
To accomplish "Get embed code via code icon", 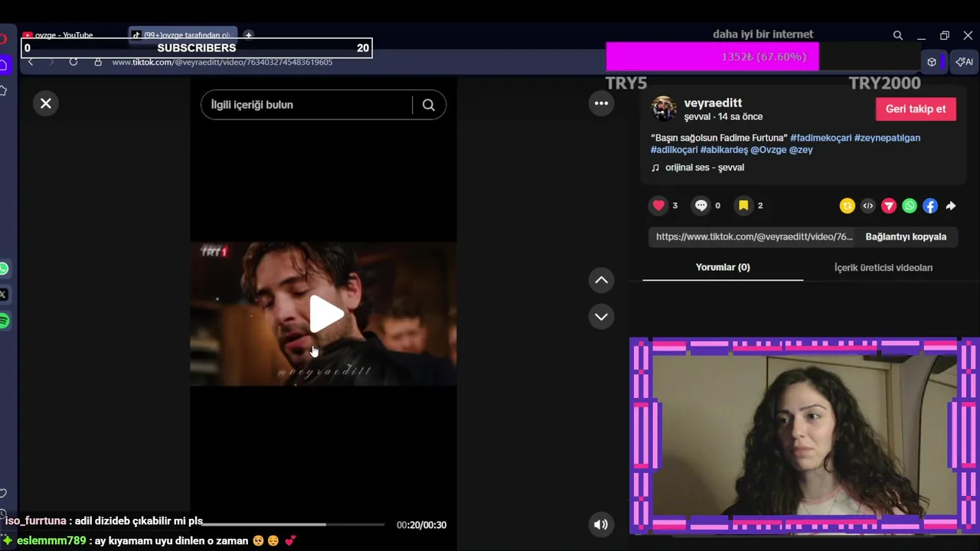I will (x=867, y=205).
